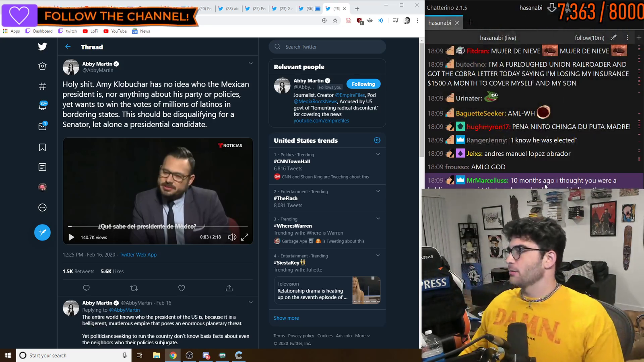This screenshot has width=644, height=362.
Task: Open the Dashboard bookmark
Action: click(39, 31)
